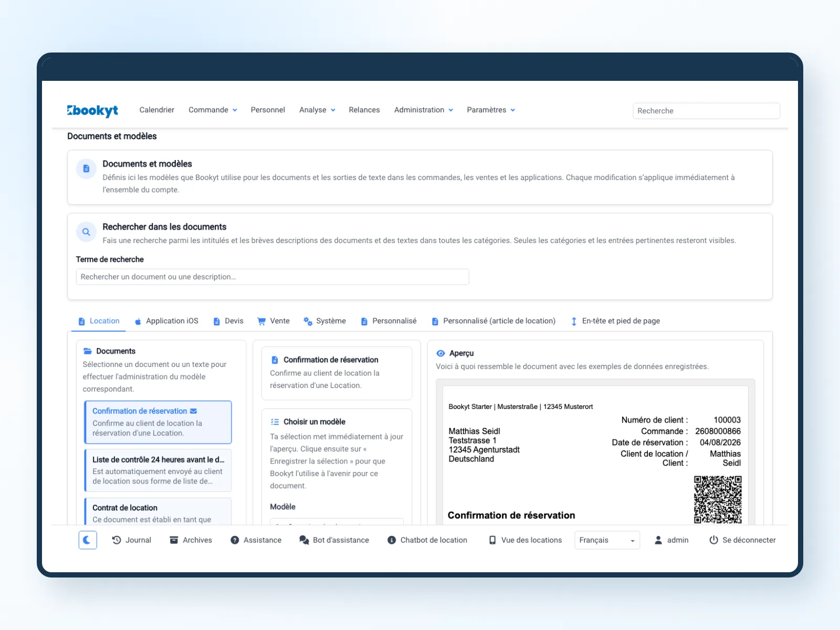This screenshot has width=840, height=630.
Task: Click the magnifier icon beside Rechercher dans les documents
Action: coord(86,232)
